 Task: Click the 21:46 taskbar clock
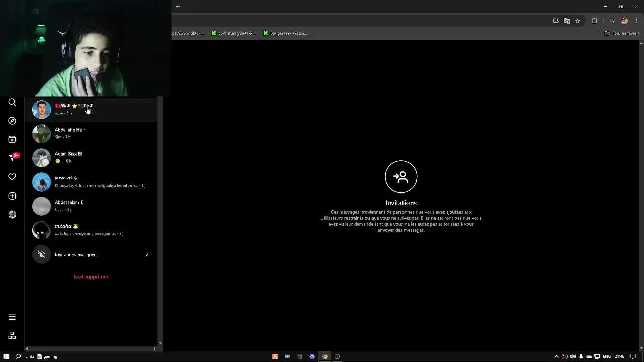pyautogui.click(x=619, y=356)
